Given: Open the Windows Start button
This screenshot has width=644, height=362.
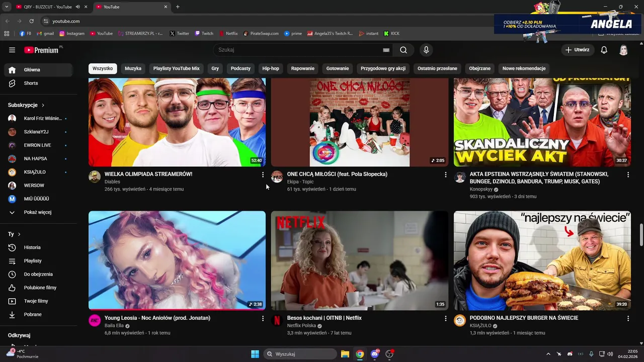Looking at the screenshot, I should (255, 354).
